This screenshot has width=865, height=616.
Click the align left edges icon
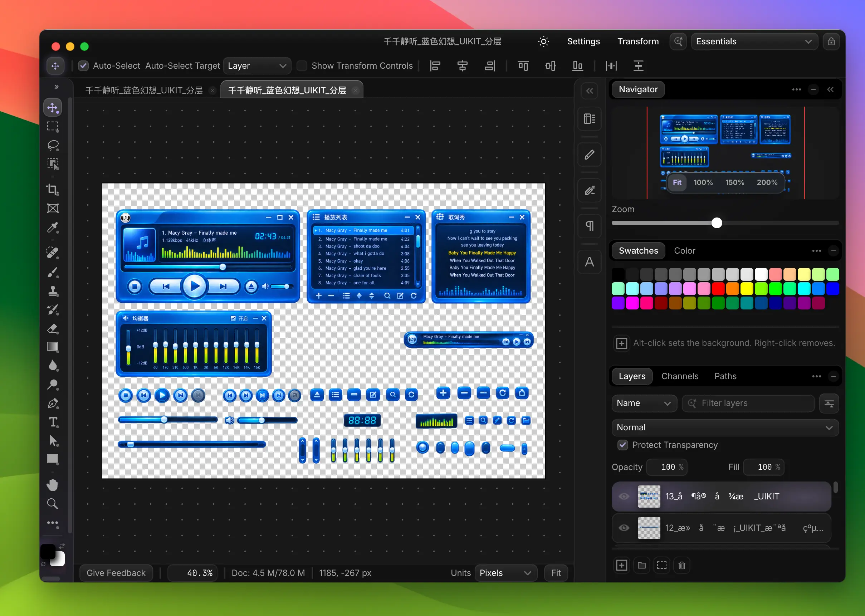tap(435, 65)
